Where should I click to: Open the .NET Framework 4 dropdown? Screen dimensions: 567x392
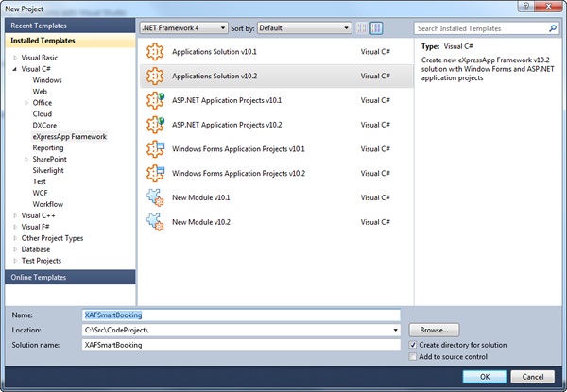tap(183, 27)
